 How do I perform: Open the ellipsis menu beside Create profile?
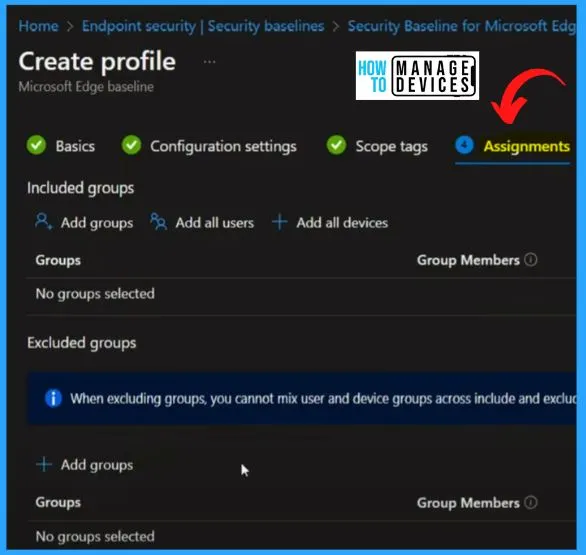click(209, 62)
